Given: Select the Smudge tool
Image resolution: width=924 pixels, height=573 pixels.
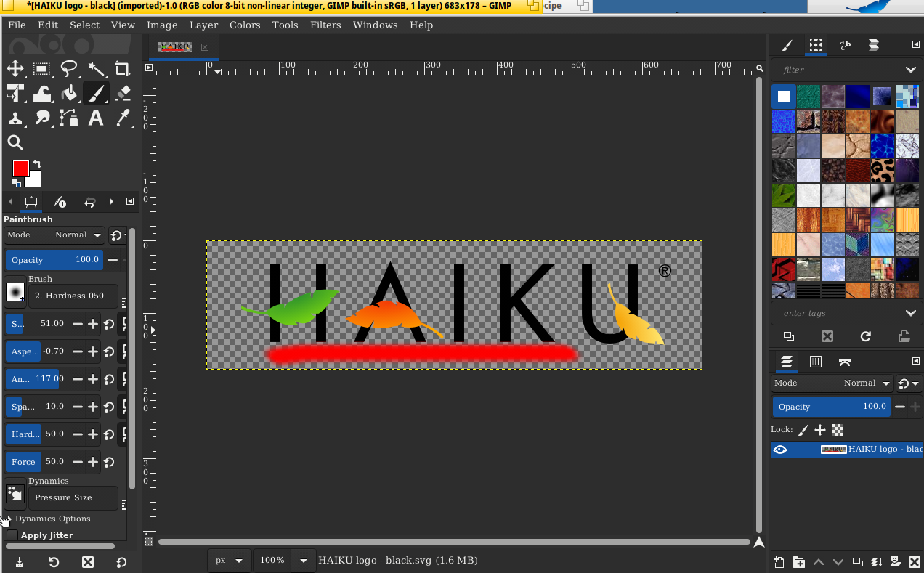Looking at the screenshot, I should coord(41,118).
